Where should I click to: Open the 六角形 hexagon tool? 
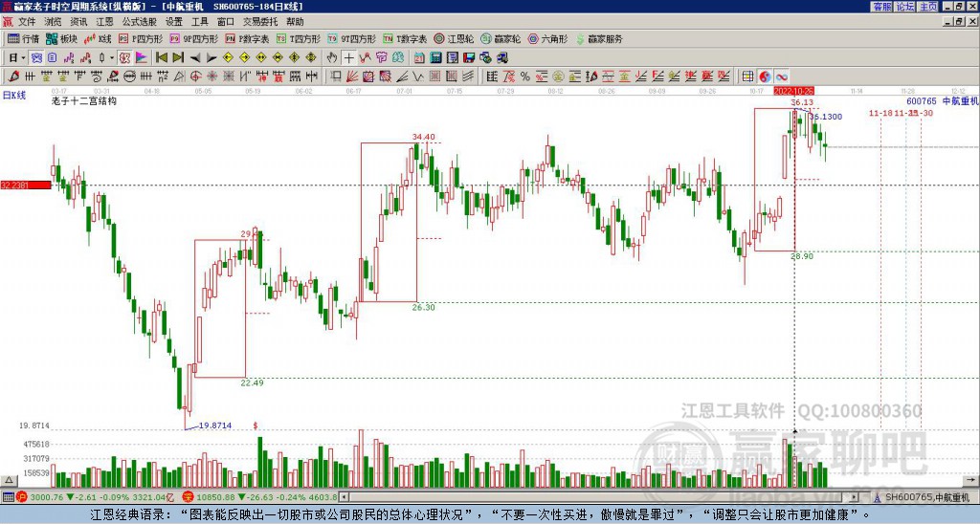(x=547, y=38)
